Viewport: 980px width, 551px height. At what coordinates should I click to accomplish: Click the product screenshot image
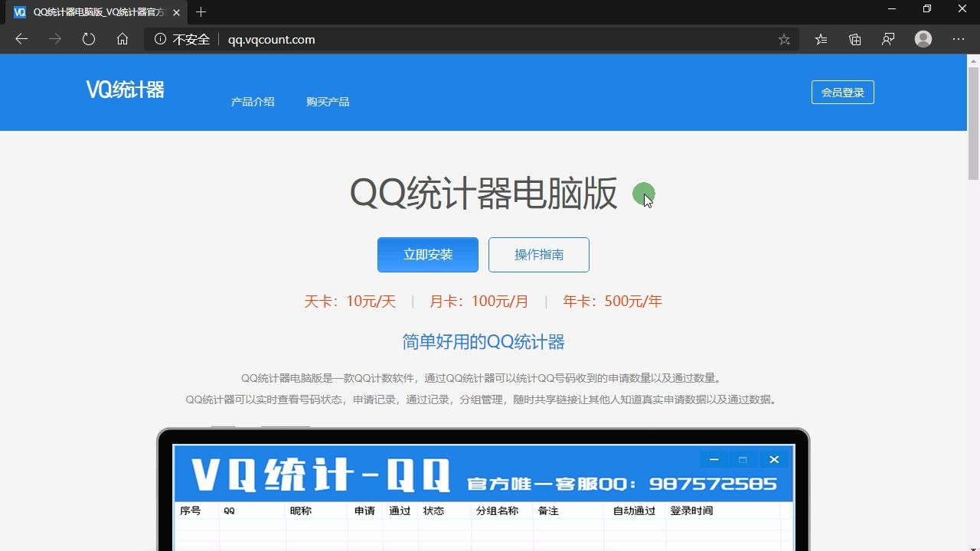(x=483, y=490)
